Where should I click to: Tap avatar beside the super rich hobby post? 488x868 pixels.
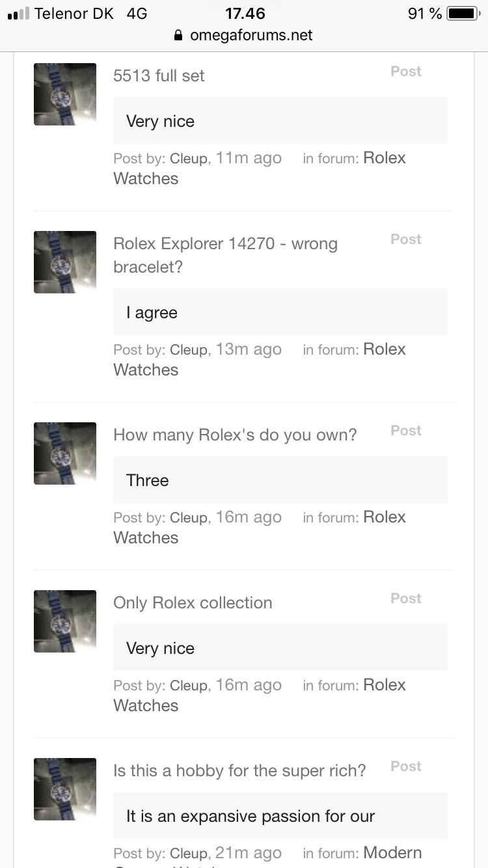point(65,789)
